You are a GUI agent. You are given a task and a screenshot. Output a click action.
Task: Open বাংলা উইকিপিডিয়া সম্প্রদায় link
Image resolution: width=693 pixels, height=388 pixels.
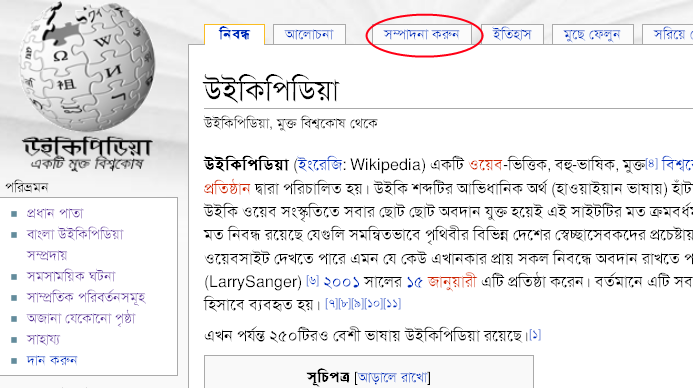pos(75,244)
